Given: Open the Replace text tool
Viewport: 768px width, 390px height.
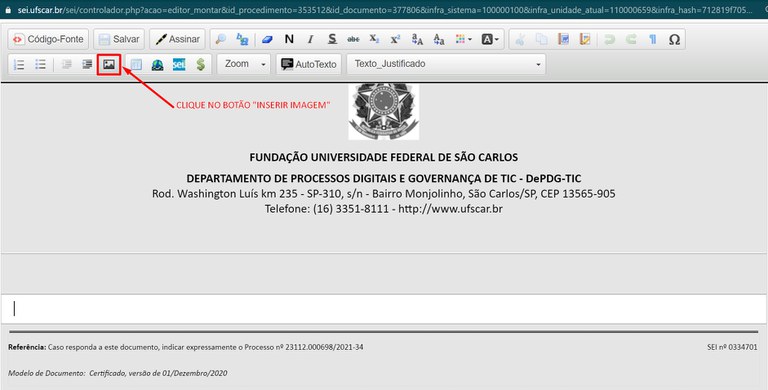Looking at the screenshot, I should [242, 39].
